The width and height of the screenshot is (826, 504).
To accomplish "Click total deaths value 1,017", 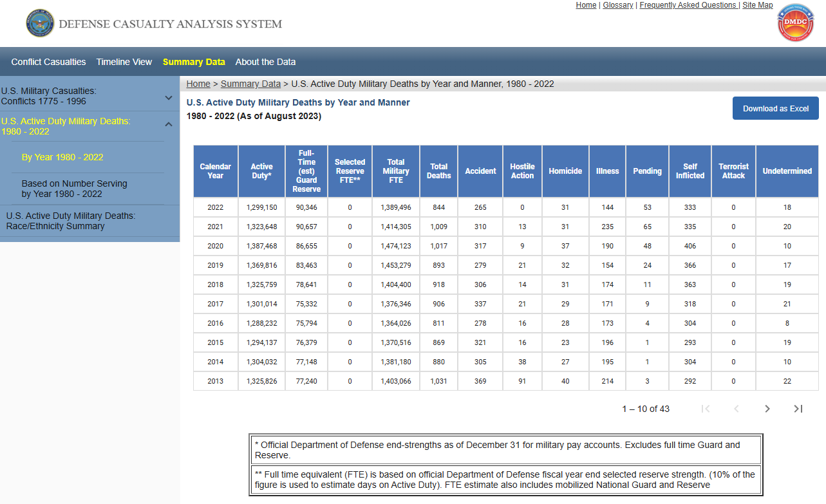I will coord(439,246).
